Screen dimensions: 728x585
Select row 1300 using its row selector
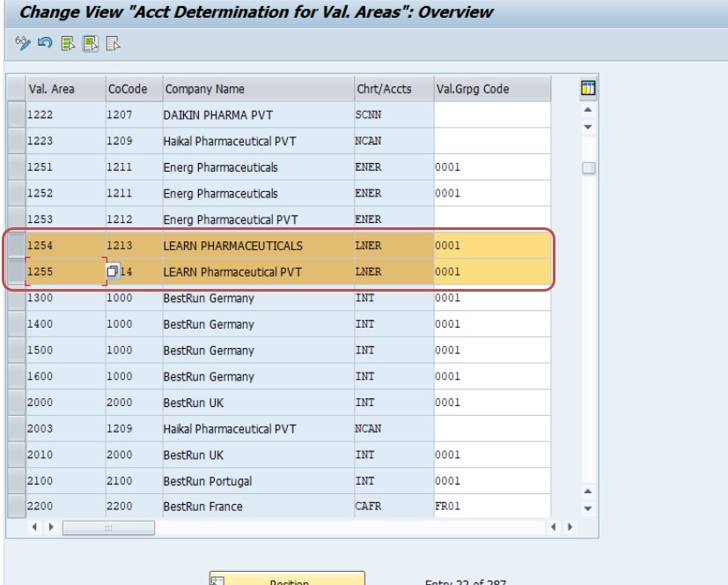(x=16, y=298)
